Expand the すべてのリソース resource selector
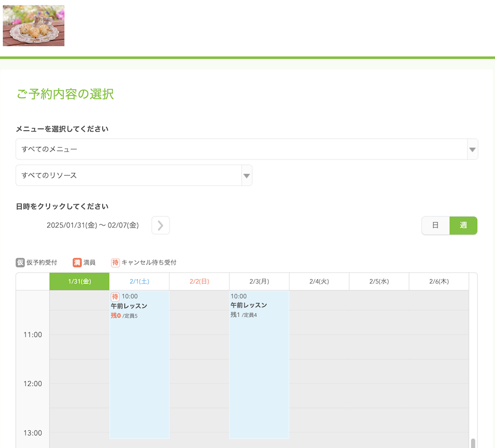 [x=133, y=175]
